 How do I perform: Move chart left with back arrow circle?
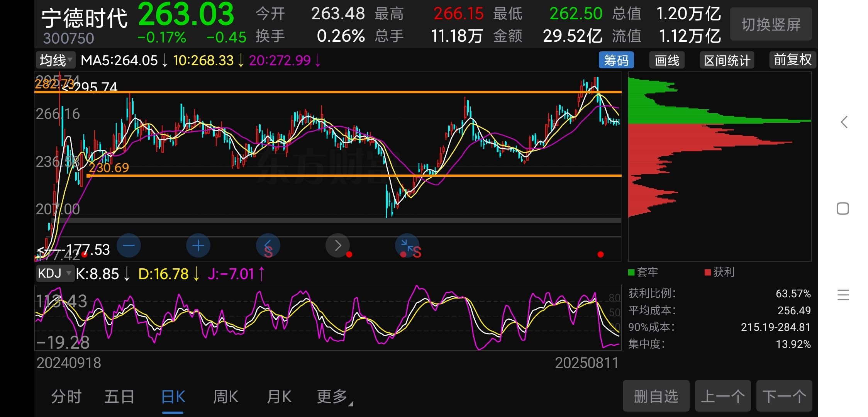click(x=268, y=246)
